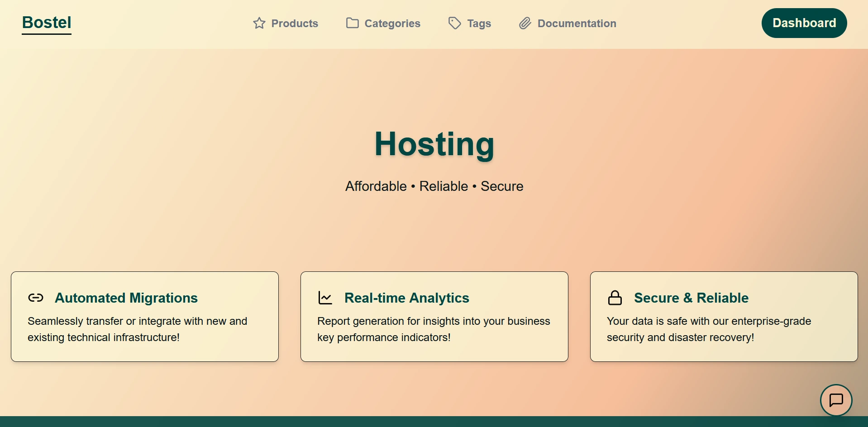Click the tag icon beside Tags
This screenshot has height=427, width=868.
point(454,23)
